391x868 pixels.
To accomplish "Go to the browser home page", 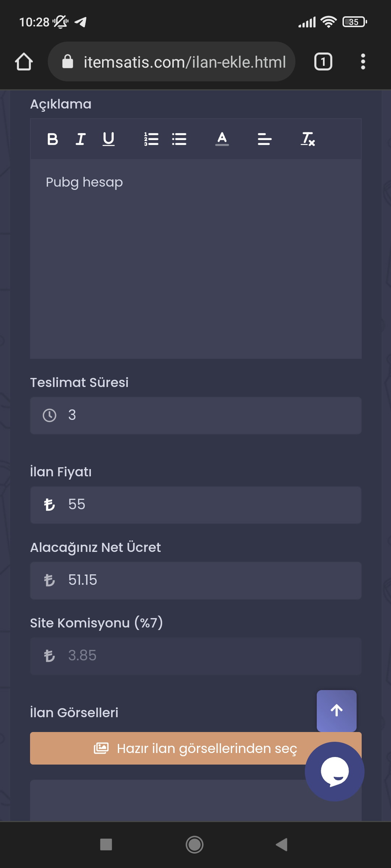I will pos(24,61).
